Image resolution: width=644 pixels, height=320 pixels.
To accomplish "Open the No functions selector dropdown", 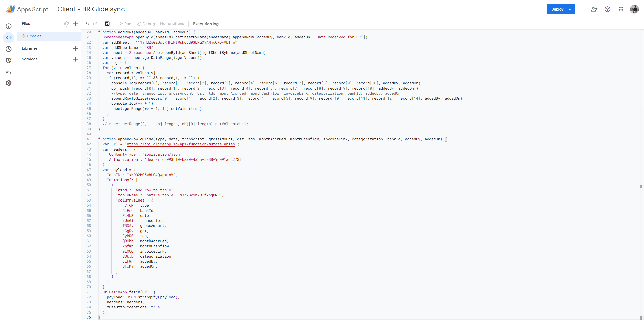I will tap(172, 24).
